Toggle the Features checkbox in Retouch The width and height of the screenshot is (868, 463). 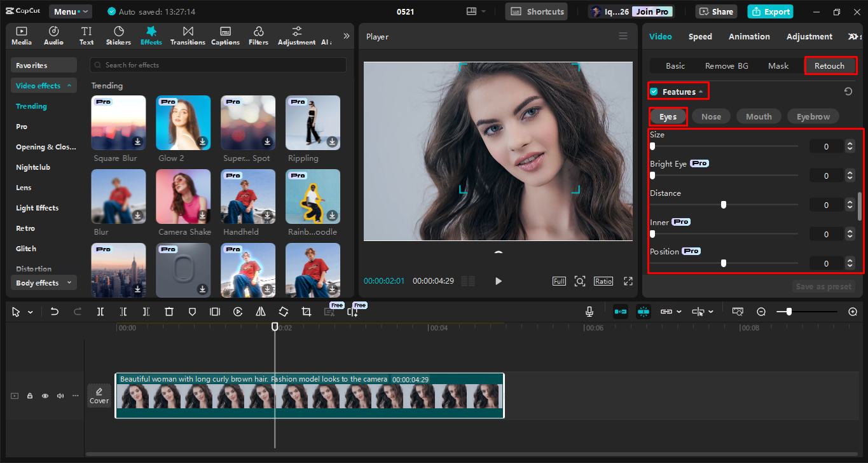pos(653,91)
